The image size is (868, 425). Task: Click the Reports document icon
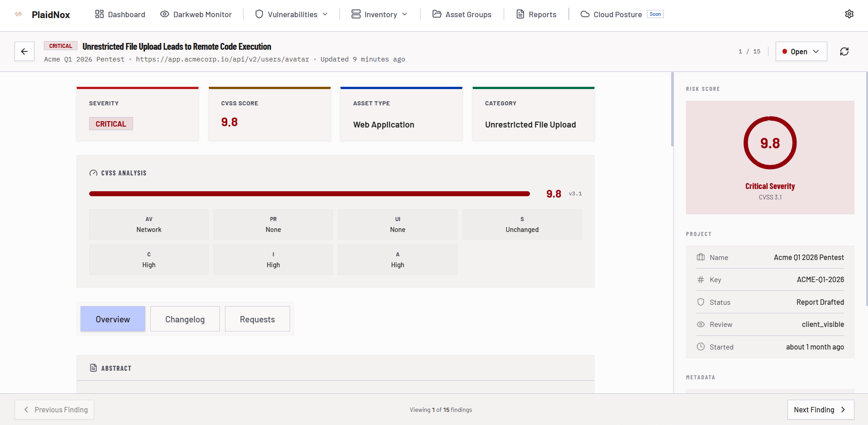coord(520,14)
